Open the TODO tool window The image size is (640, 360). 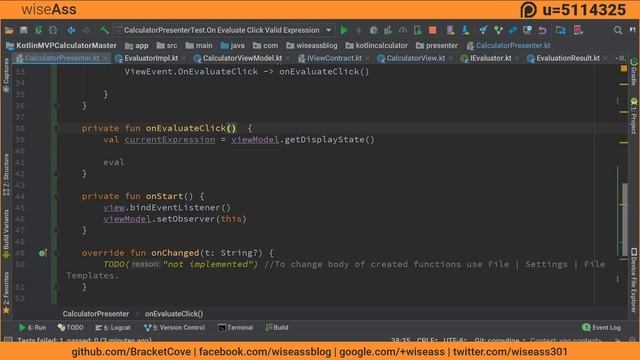pos(71,328)
